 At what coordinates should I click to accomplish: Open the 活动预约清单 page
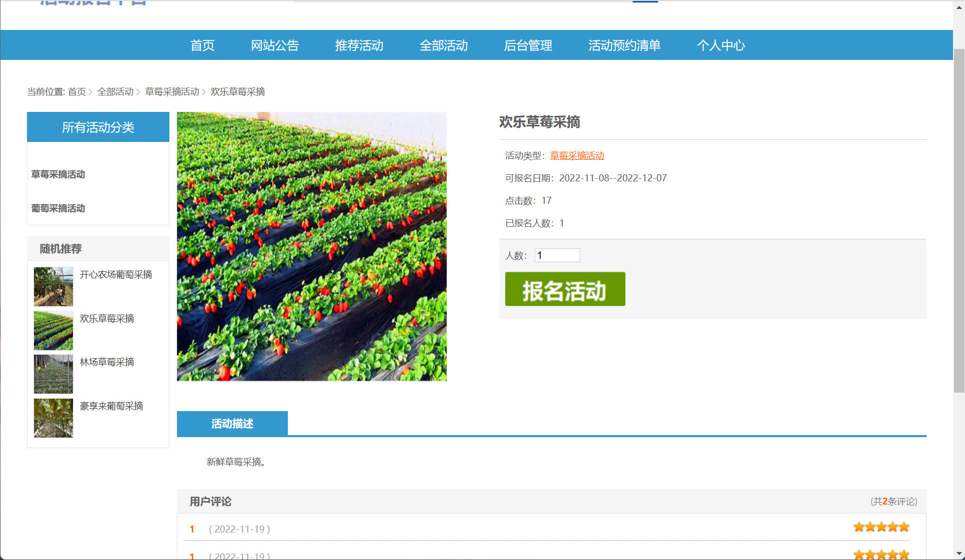tap(624, 45)
